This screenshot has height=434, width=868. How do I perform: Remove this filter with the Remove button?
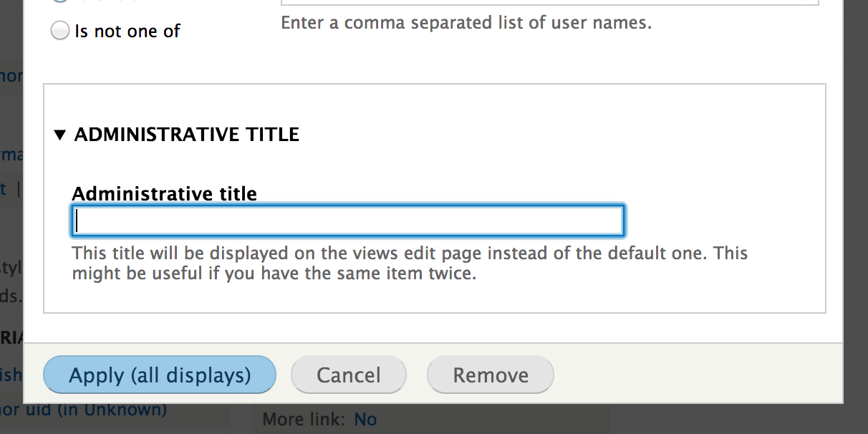tap(491, 375)
